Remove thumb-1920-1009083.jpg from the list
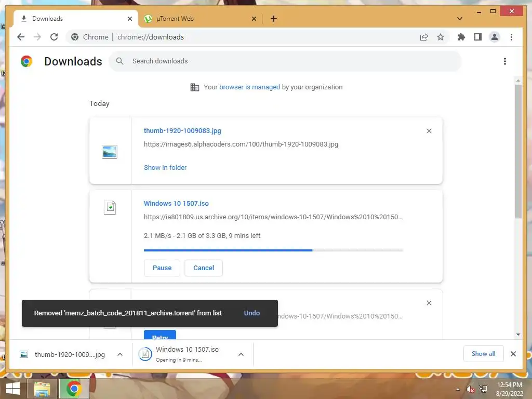Viewport: 532px width, 399px height. tap(429, 131)
